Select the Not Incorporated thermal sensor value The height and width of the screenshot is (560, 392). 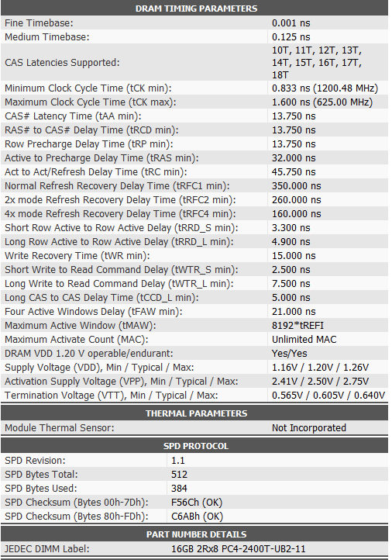click(309, 428)
